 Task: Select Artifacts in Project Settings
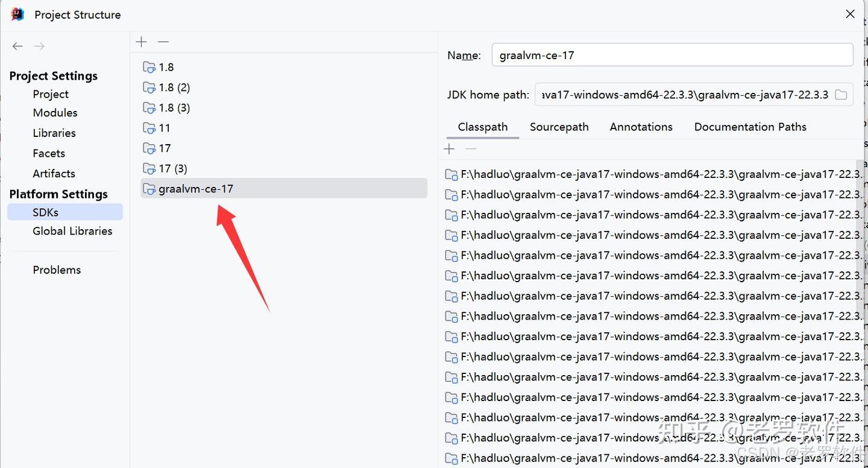pyautogui.click(x=54, y=173)
